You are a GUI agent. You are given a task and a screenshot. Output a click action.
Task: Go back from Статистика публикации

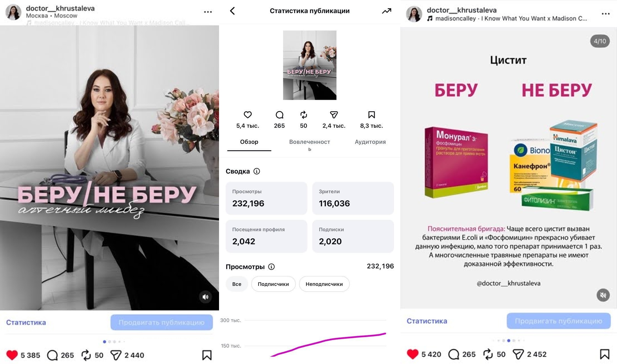[x=232, y=11]
